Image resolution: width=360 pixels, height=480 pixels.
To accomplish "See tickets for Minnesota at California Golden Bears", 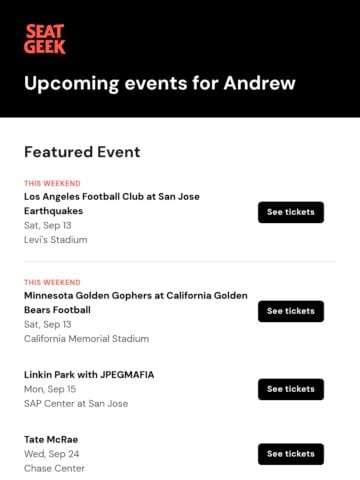I will (x=291, y=311).
